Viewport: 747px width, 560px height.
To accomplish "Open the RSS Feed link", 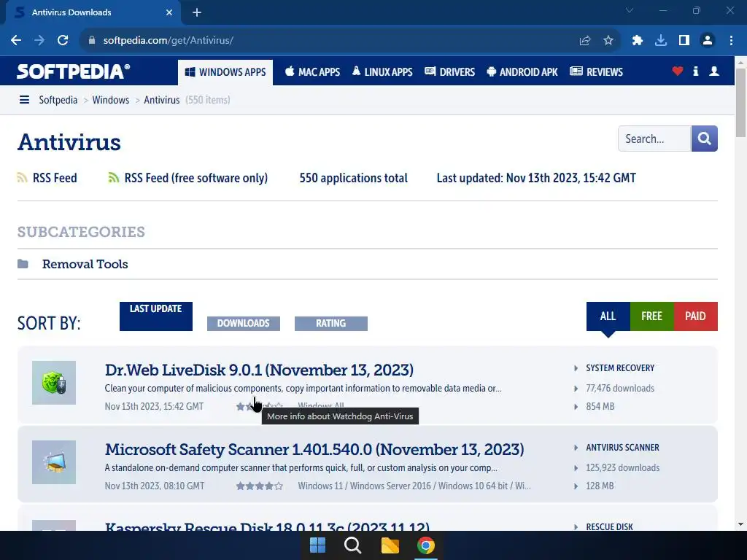I will tap(55, 178).
